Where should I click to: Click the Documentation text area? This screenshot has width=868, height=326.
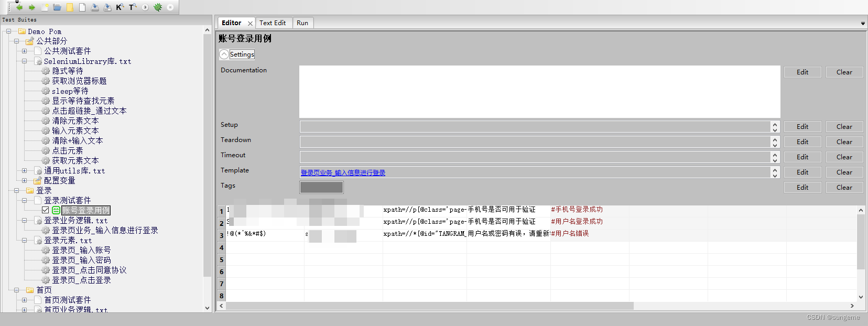click(539, 92)
